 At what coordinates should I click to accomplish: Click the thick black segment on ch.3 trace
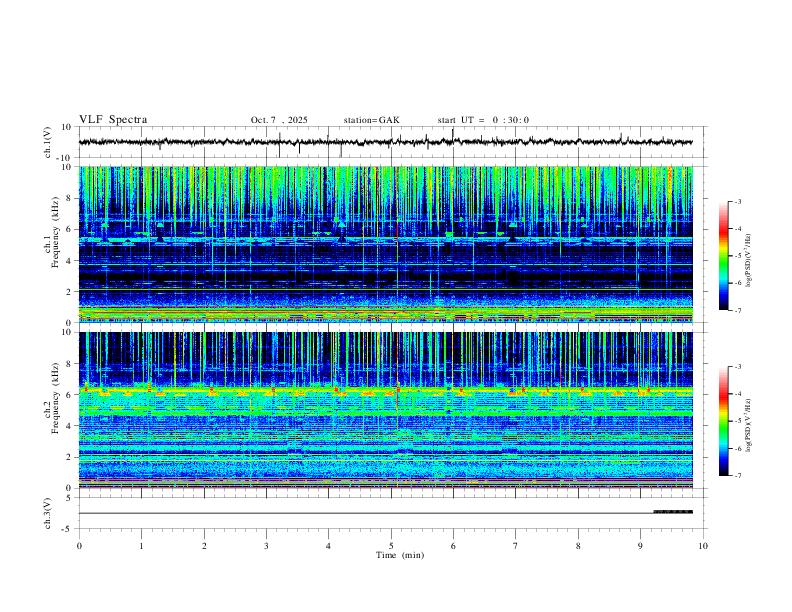click(x=673, y=512)
